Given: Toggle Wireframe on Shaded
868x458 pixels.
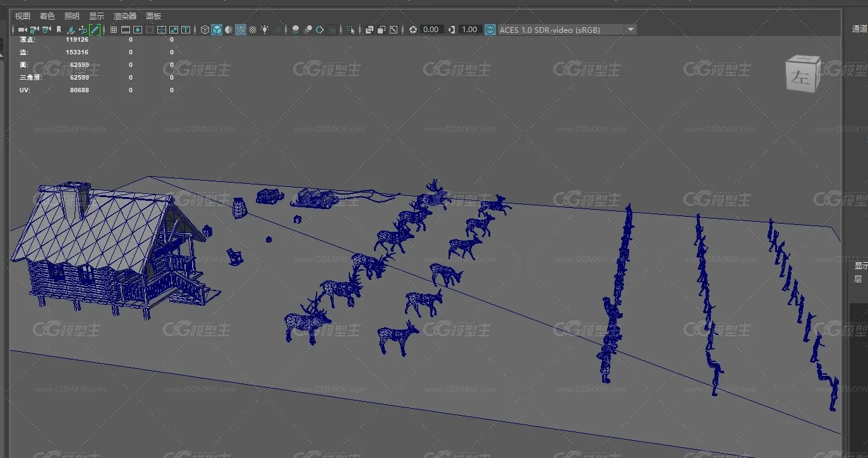Looking at the screenshot, I should point(241,30).
